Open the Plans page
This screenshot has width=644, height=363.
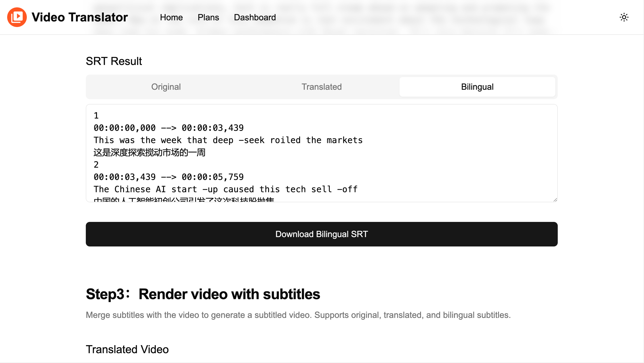208,17
